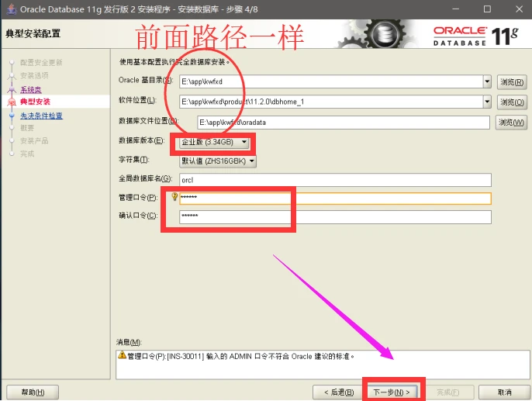Click the 数据库文件位置 oradata field
The width and height of the screenshot is (532, 401).
(x=344, y=123)
